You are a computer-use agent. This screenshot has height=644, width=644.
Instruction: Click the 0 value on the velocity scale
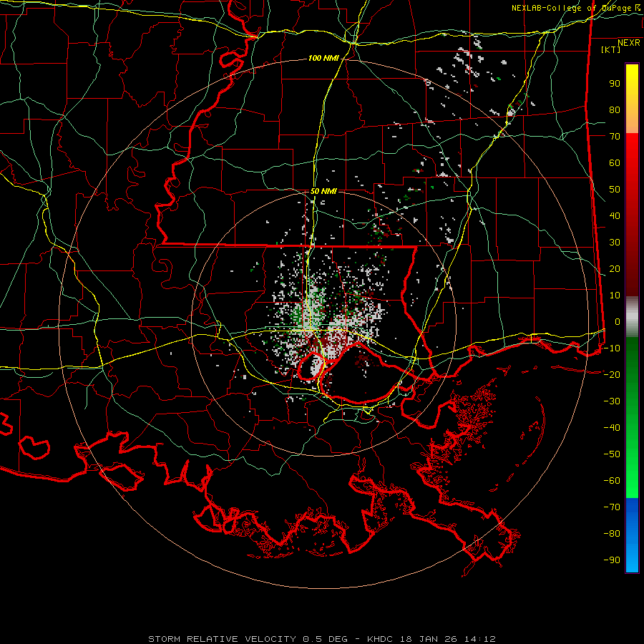618,322
